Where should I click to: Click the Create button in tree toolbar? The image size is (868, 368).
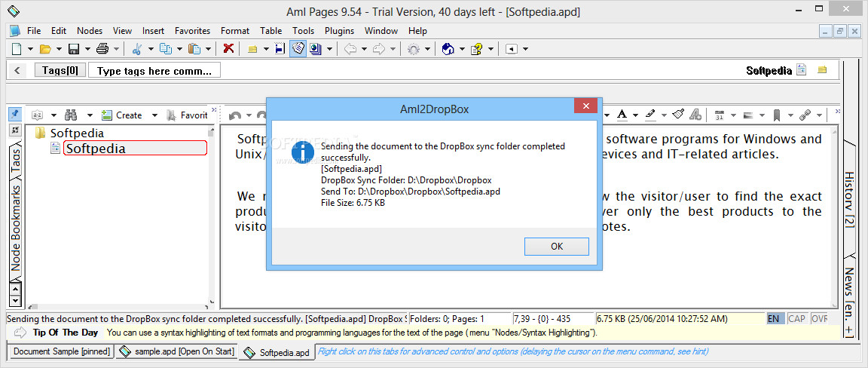pyautogui.click(x=122, y=115)
